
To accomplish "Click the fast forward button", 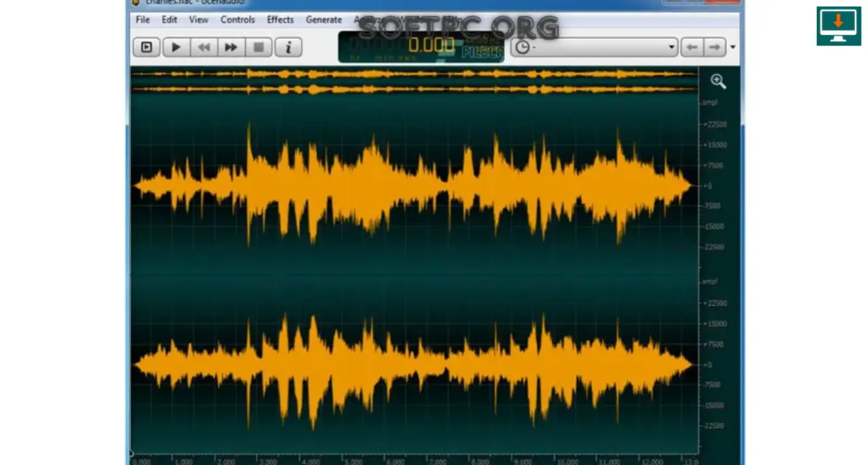I will [x=231, y=47].
